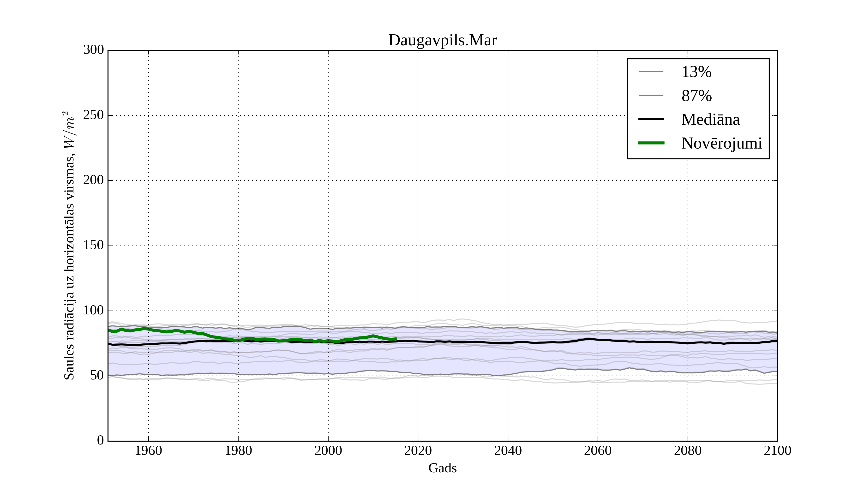Click the 150 y-axis tick label
864x504 pixels.
94,245
